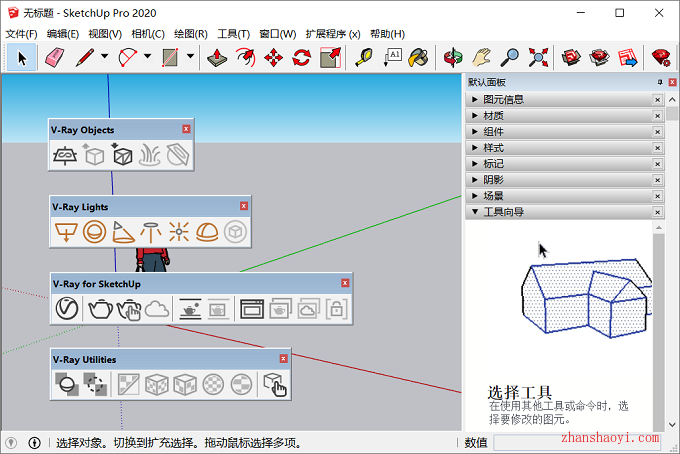
Task: Select the Move tool
Action: pyautogui.click(x=274, y=57)
